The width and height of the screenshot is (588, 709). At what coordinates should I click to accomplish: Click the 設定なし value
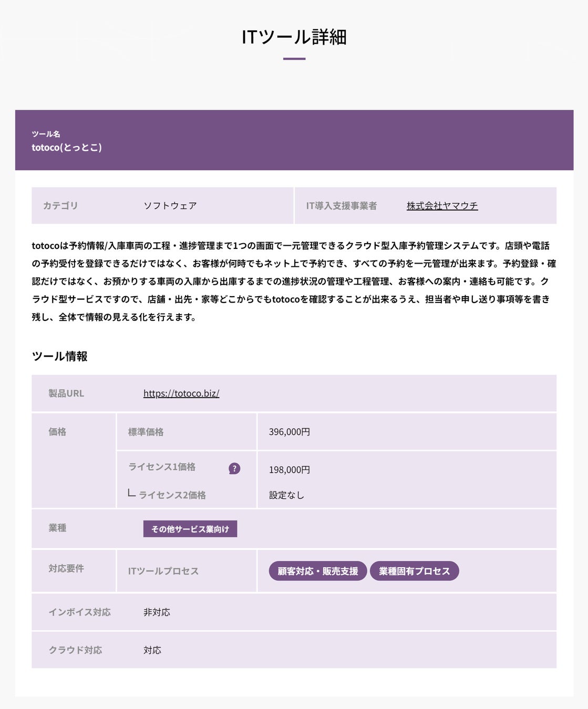pyautogui.click(x=286, y=495)
